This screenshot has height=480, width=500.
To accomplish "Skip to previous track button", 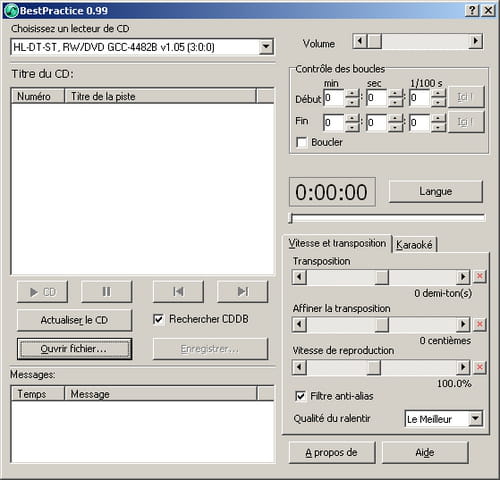I will tap(178, 292).
